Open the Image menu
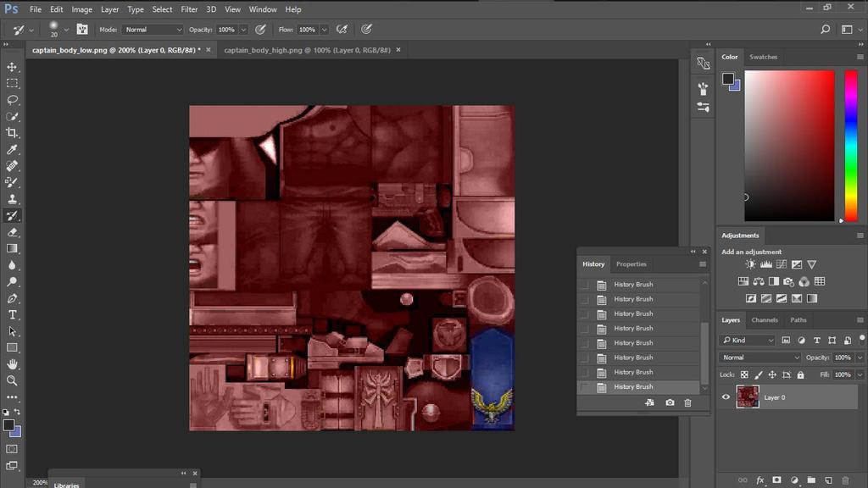The width and height of the screenshot is (868, 488). coord(81,9)
